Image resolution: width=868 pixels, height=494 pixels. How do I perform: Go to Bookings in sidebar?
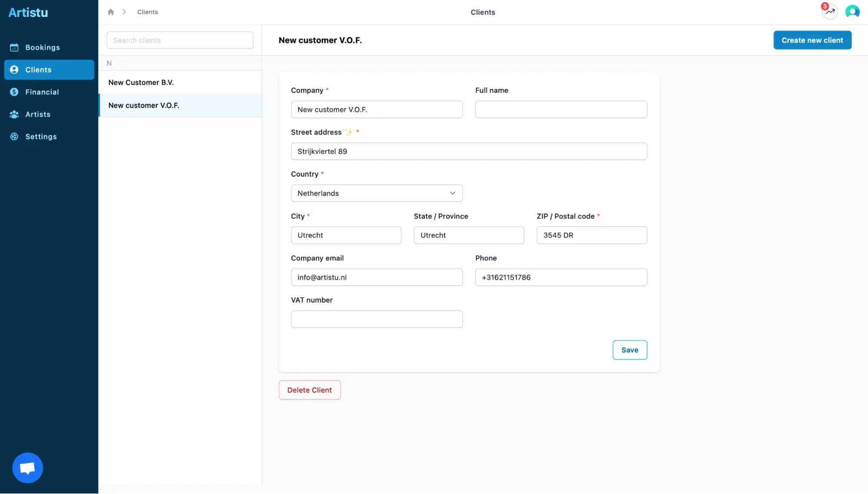(x=42, y=47)
